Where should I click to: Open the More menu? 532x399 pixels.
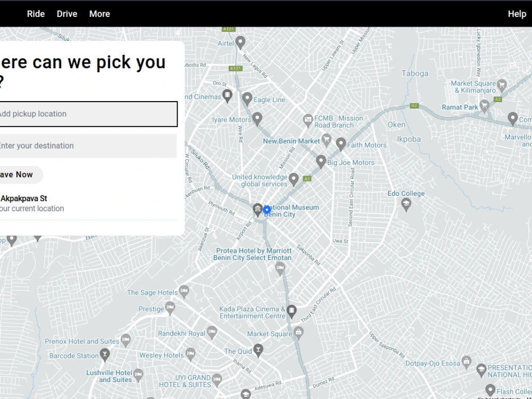coord(99,14)
